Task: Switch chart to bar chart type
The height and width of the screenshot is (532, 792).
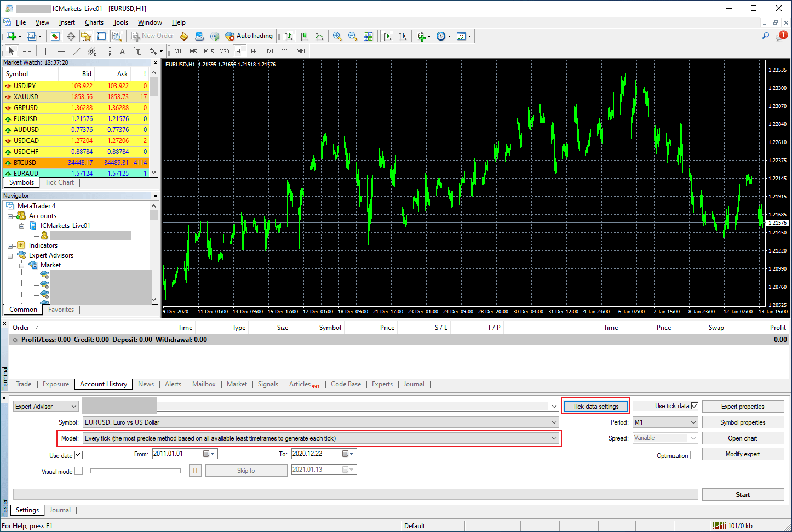Action: tap(289, 36)
